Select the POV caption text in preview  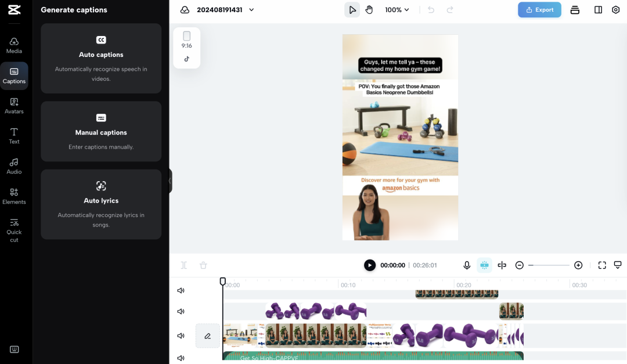click(399, 89)
